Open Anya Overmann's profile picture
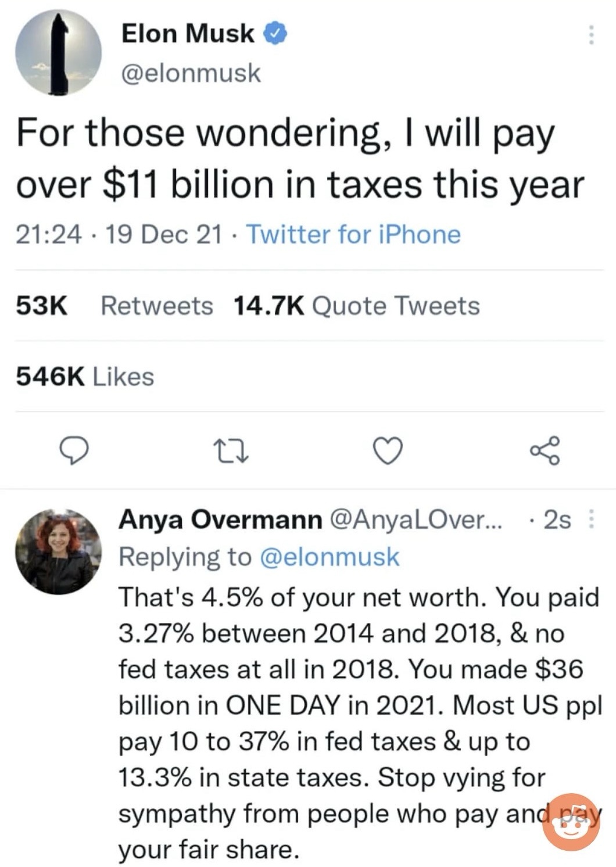This screenshot has width=616, height=867. [x=58, y=551]
